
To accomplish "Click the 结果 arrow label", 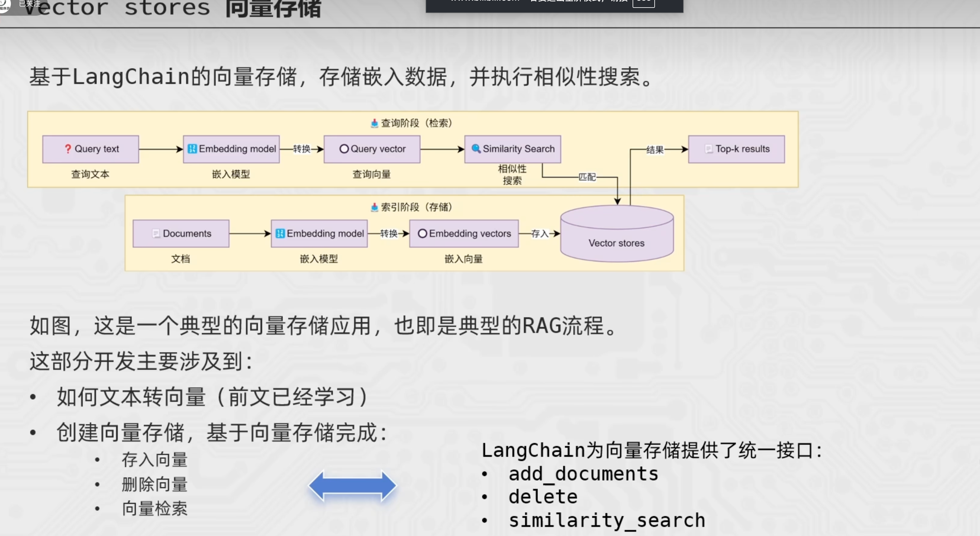I will pos(655,150).
